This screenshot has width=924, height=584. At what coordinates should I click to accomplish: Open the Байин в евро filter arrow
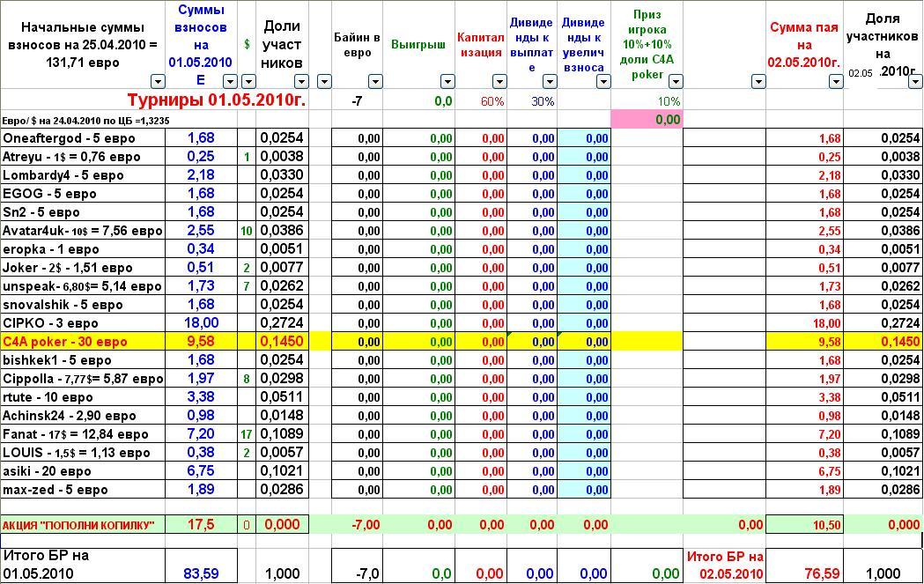coord(375,82)
